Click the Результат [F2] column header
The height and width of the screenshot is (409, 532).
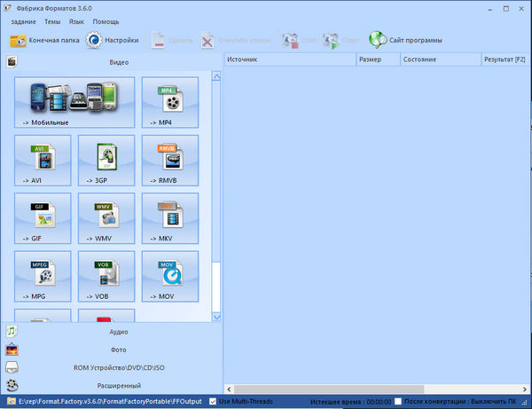tap(505, 59)
